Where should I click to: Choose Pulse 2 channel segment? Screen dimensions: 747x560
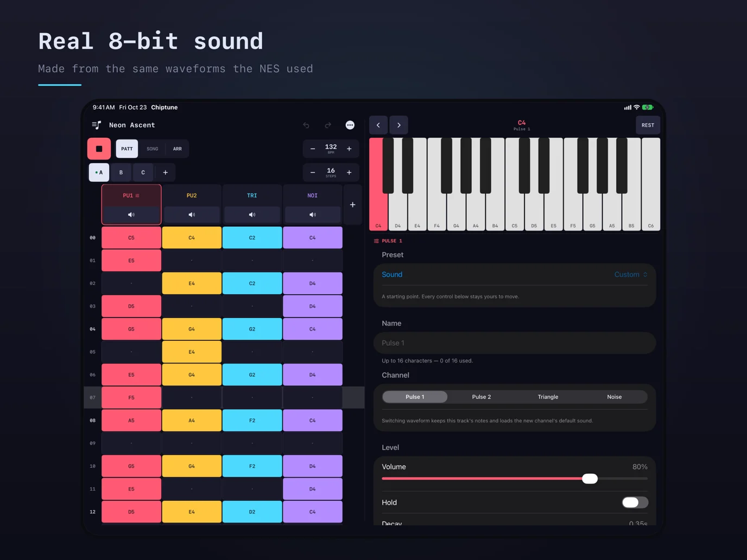[x=482, y=397]
